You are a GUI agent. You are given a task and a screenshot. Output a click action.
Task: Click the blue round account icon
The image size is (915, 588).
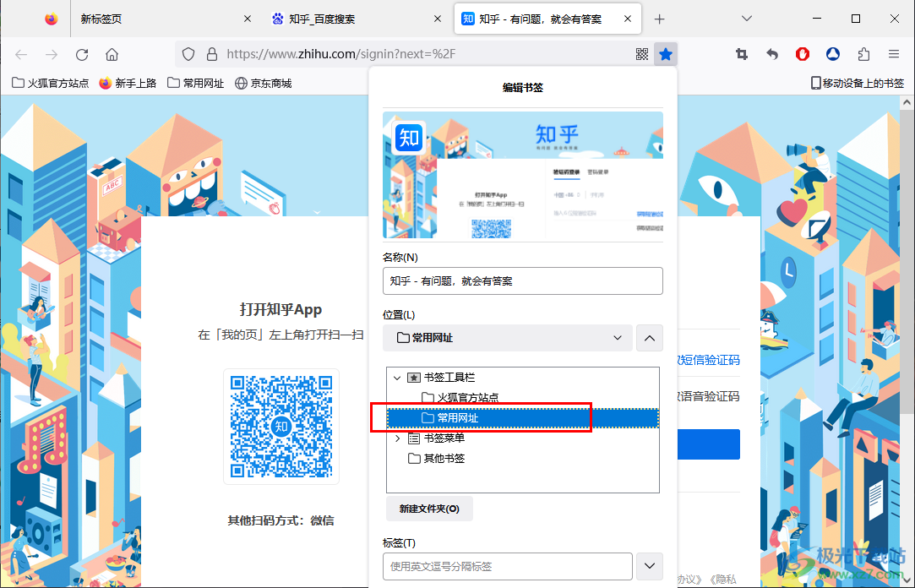point(833,54)
